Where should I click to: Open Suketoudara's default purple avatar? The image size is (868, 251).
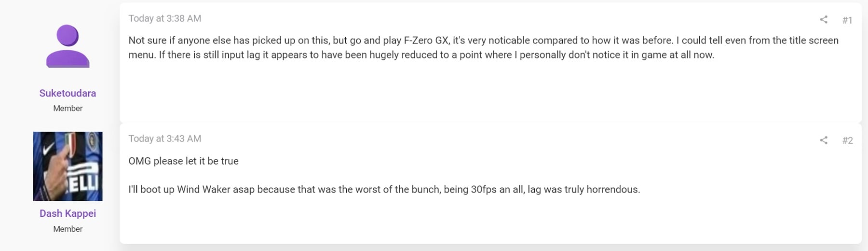[68, 46]
